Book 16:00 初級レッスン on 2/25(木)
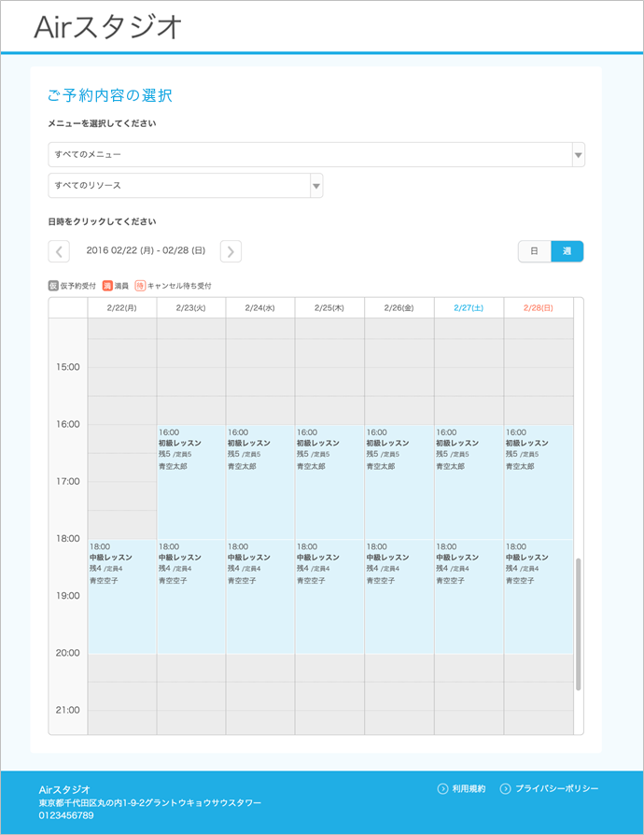The height and width of the screenshot is (835, 644). [x=329, y=482]
